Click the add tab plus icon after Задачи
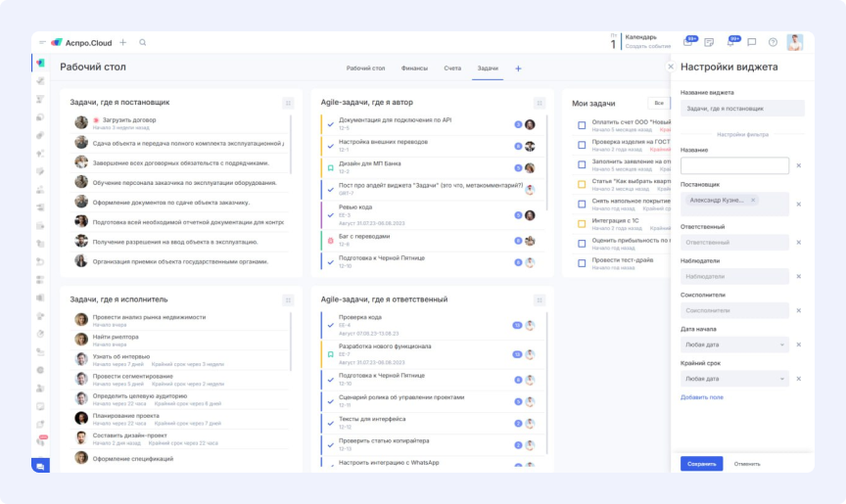The height and width of the screenshot is (504, 846). (x=518, y=69)
